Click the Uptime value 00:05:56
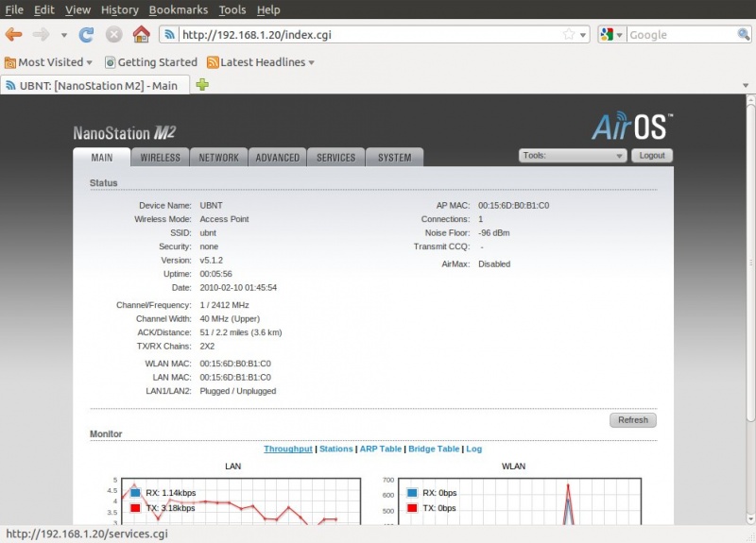Screen dimensions: 756x543 [x=215, y=274]
